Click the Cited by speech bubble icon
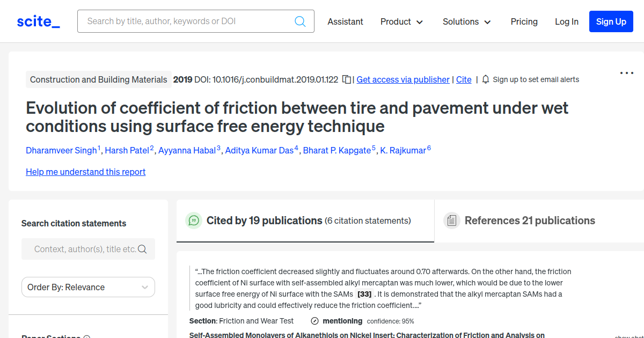The height and width of the screenshot is (338, 644). click(193, 221)
